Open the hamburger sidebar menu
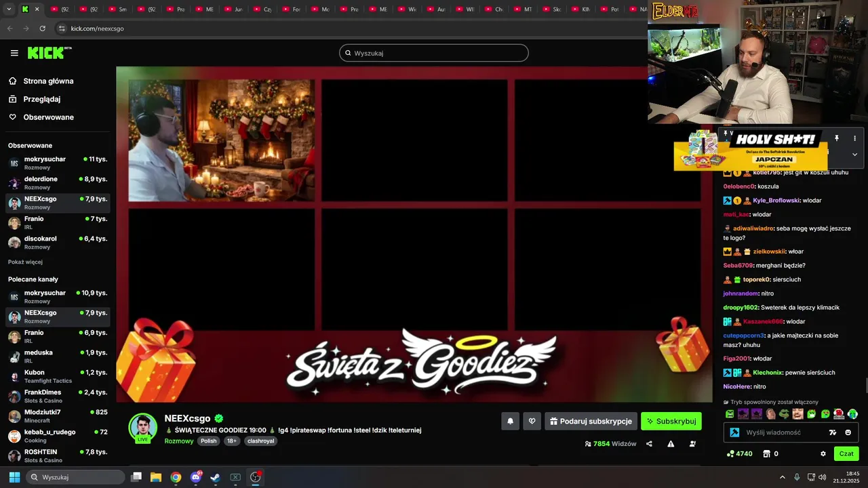This screenshot has height=488, width=868. [14, 53]
